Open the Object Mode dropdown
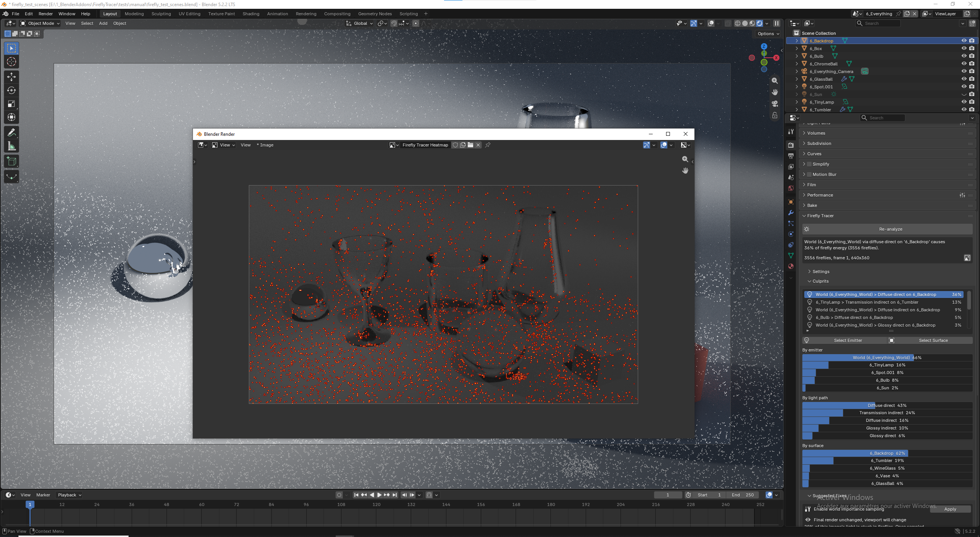 40,23
